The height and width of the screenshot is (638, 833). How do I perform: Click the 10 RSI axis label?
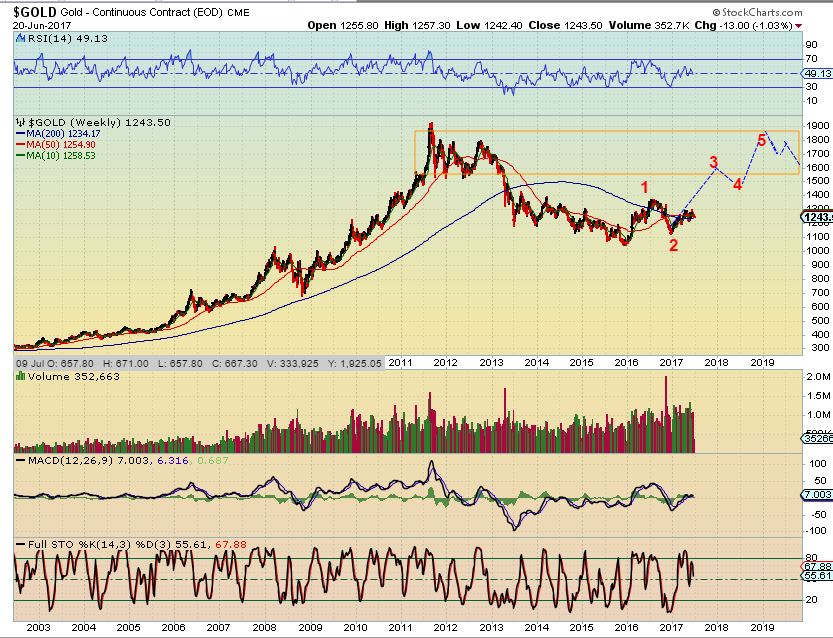[811, 101]
